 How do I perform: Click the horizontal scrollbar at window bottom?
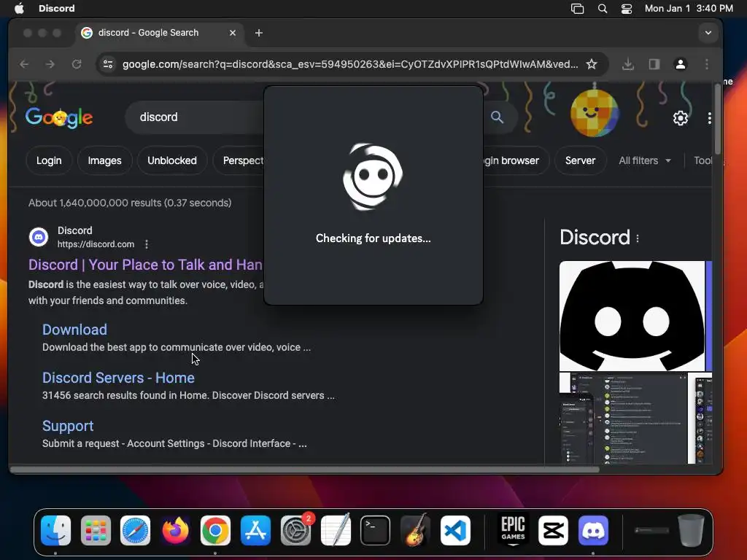pos(304,470)
